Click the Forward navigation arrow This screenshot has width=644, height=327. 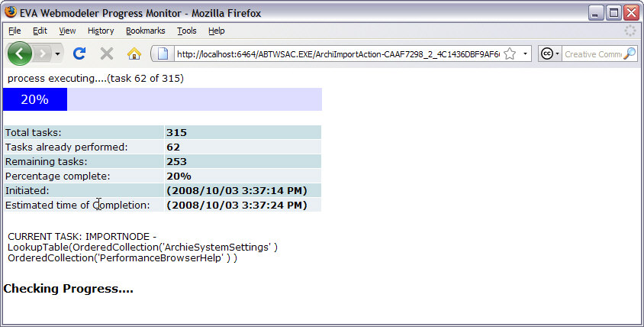[43, 53]
